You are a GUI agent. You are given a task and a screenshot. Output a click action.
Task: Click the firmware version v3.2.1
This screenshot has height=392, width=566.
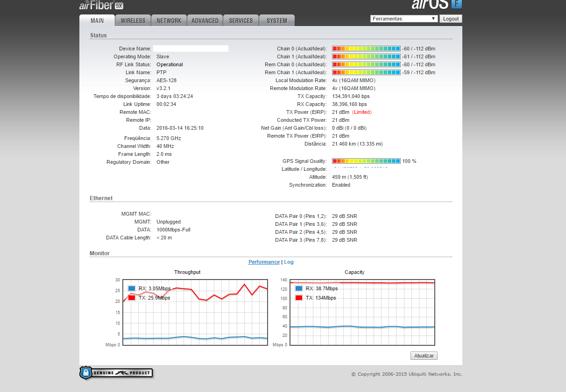coord(164,88)
